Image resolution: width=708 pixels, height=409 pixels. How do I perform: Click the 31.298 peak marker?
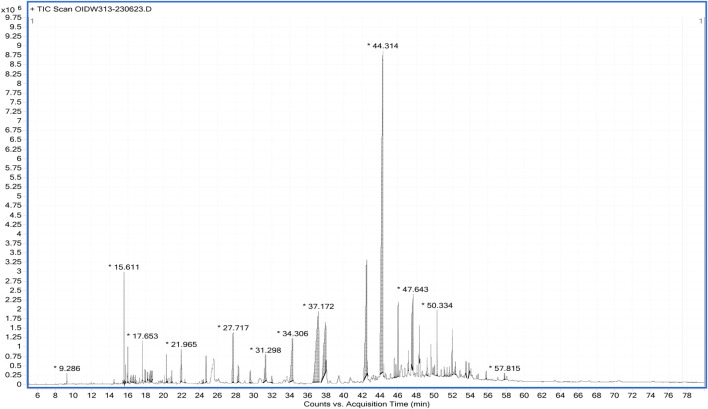[267, 350]
